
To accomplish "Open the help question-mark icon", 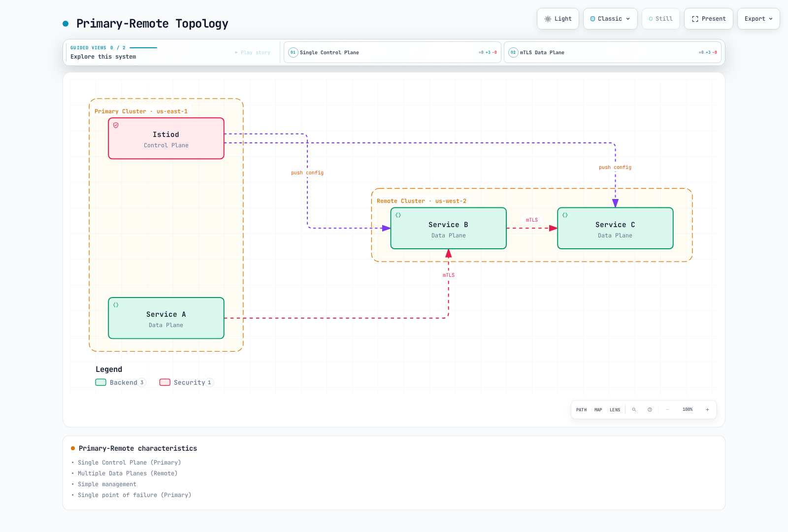I will (650, 410).
